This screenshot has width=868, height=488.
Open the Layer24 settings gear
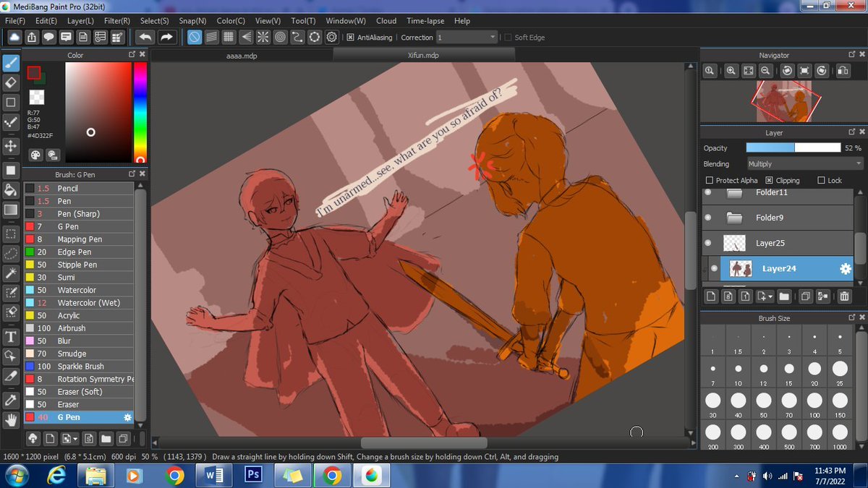click(844, 269)
